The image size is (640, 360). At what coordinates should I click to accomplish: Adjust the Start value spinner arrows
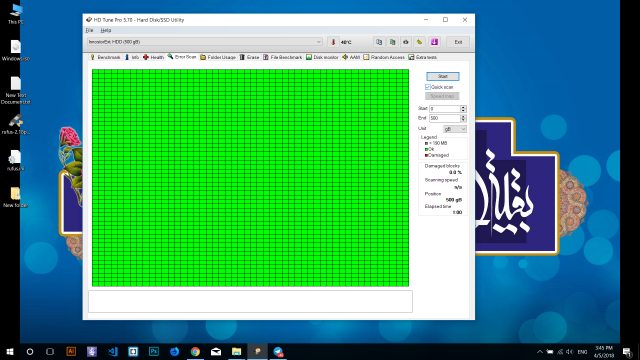[x=463, y=109]
